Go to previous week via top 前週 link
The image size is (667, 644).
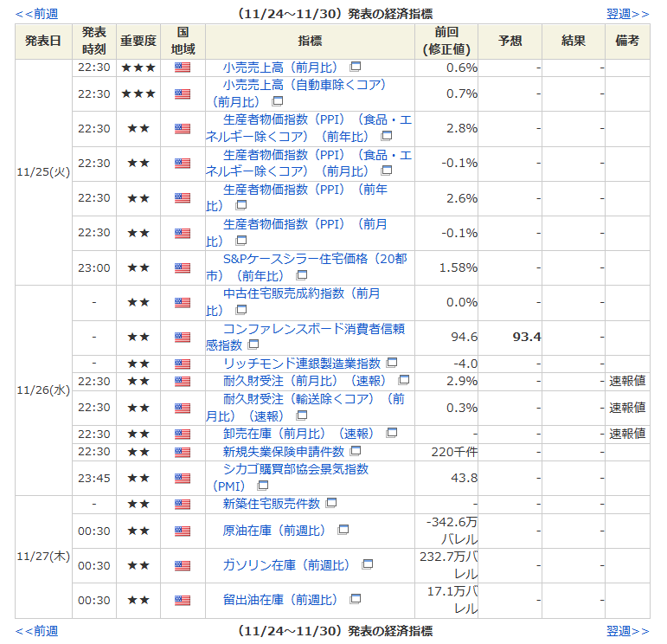coord(37,13)
